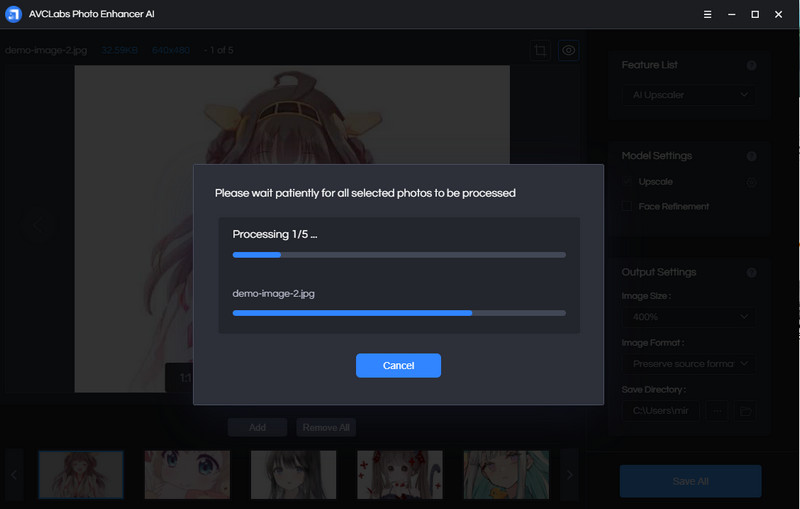This screenshot has width=800, height=509.
Task: Minimize the AVCLabs window
Action: coord(731,14)
